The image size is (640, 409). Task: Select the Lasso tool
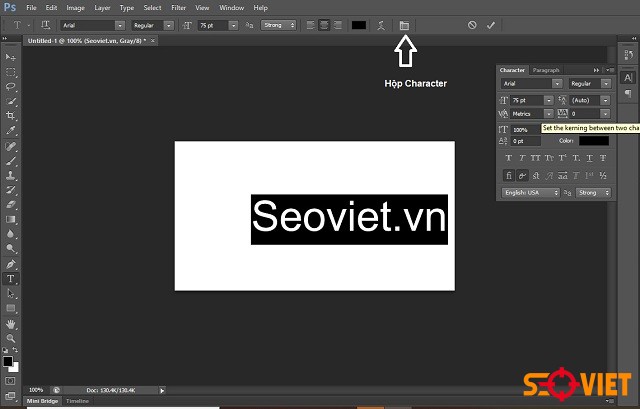[x=11, y=87]
